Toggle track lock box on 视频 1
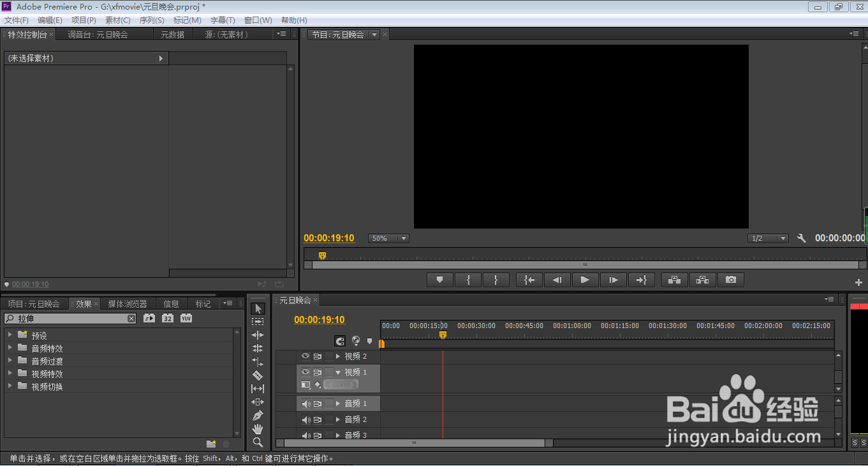The height and width of the screenshot is (466, 868). [329, 372]
